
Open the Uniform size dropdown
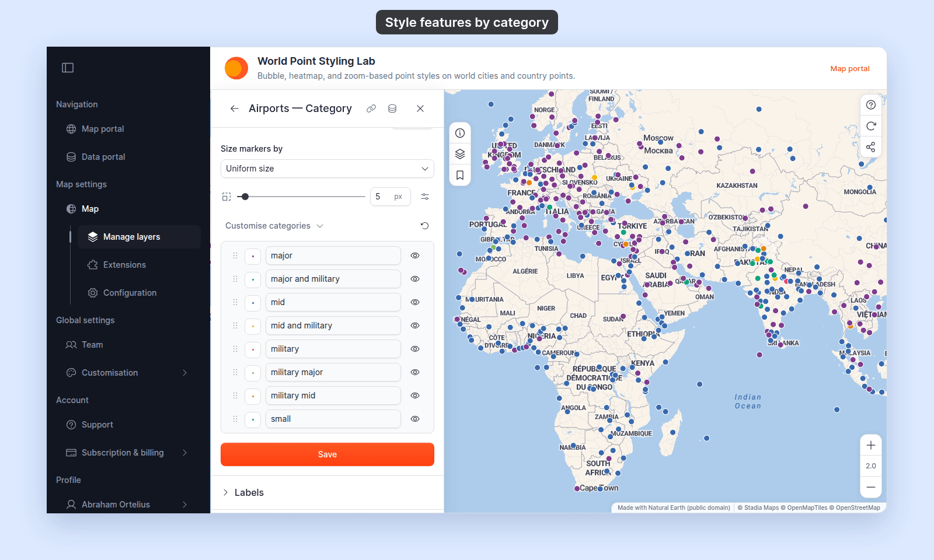(x=327, y=169)
